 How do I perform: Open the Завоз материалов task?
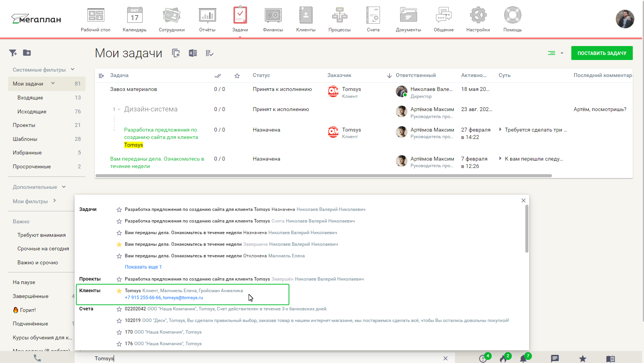(x=133, y=89)
